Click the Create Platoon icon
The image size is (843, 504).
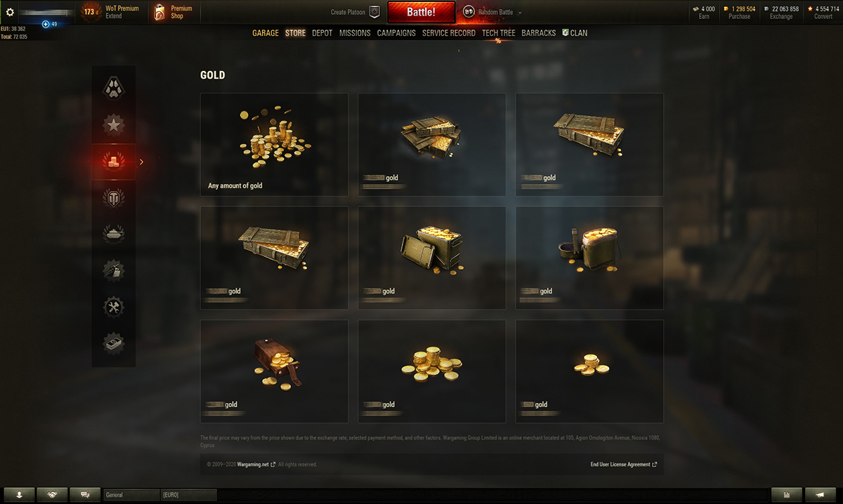click(374, 12)
